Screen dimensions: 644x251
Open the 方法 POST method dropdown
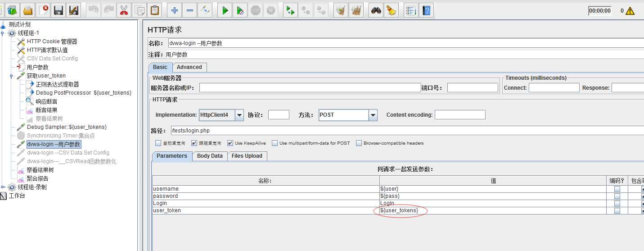point(373,115)
